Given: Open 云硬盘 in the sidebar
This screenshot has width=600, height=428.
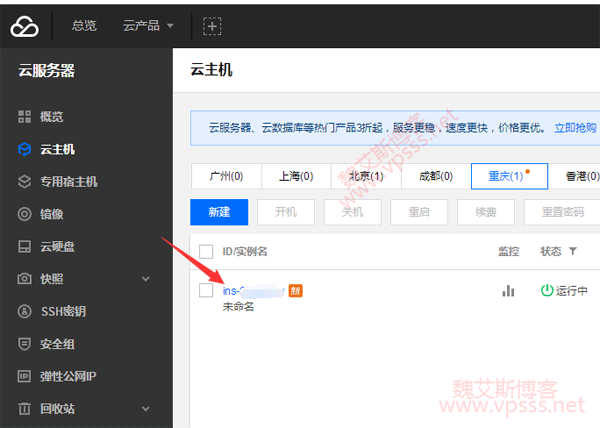Looking at the screenshot, I should tap(57, 246).
